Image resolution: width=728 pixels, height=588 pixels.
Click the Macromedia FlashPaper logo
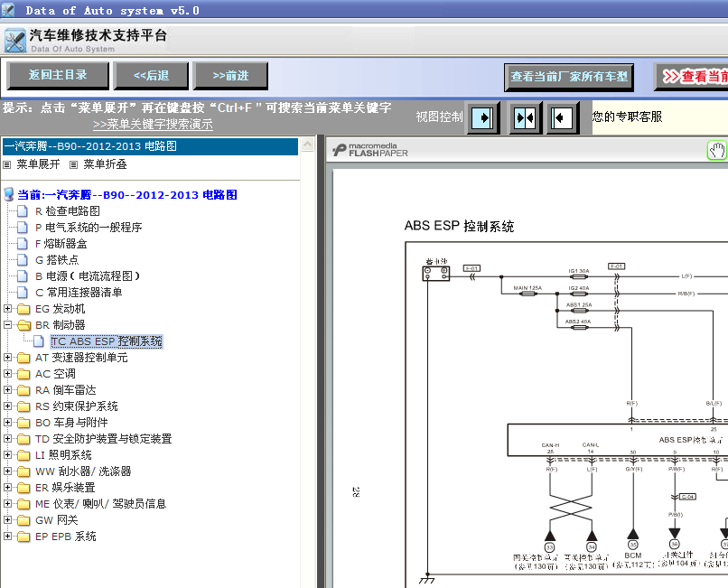(x=370, y=150)
